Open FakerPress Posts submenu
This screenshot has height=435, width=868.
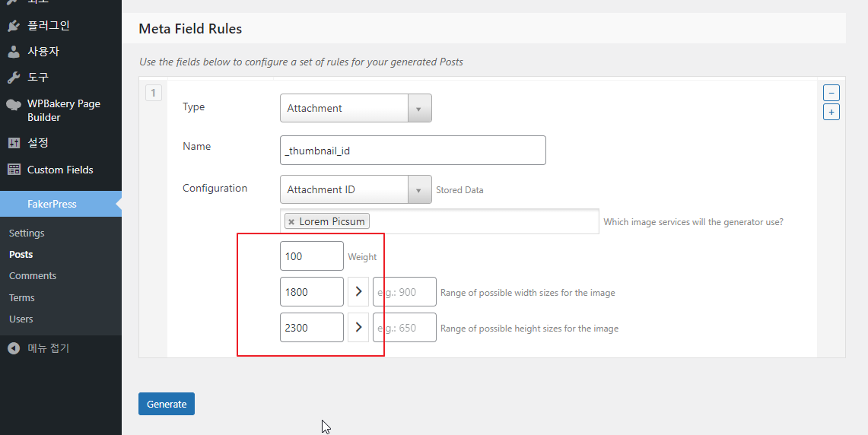click(x=21, y=255)
